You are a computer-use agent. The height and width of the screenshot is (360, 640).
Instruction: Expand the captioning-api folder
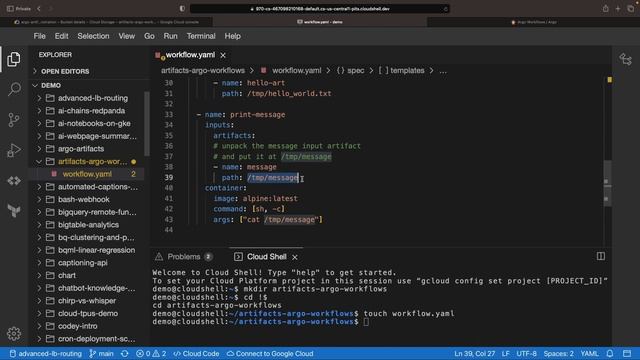tap(82, 263)
